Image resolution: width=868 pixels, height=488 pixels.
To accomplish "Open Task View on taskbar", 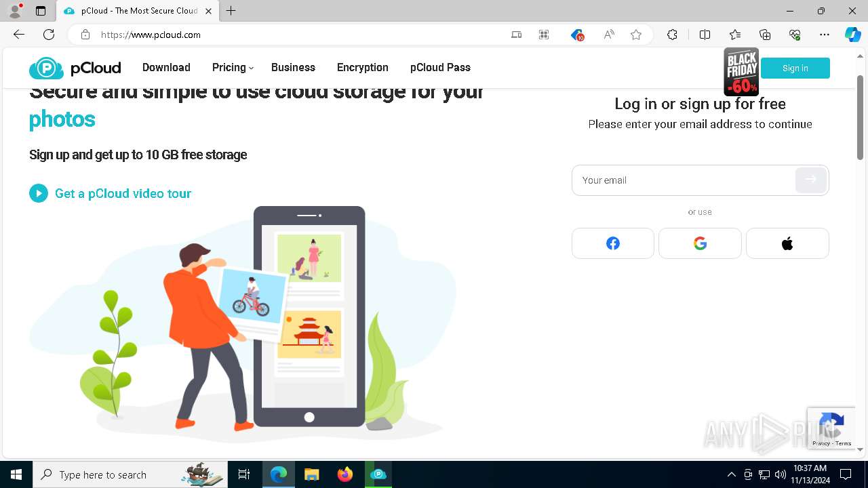I will point(244,474).
